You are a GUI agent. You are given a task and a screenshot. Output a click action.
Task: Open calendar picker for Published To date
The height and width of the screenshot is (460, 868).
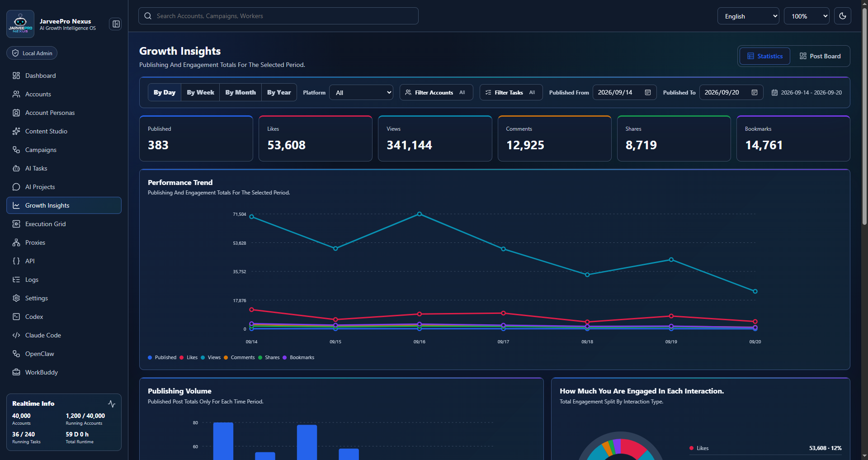pos(755,92)
